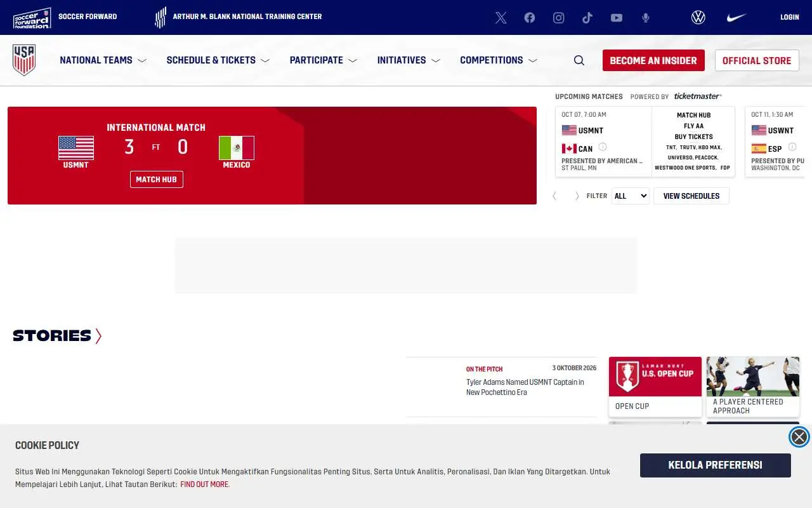Open site search with the magnifier icon
Viewport: 812px width, 508px height.
pyautogui.click(x=579, y=60)
